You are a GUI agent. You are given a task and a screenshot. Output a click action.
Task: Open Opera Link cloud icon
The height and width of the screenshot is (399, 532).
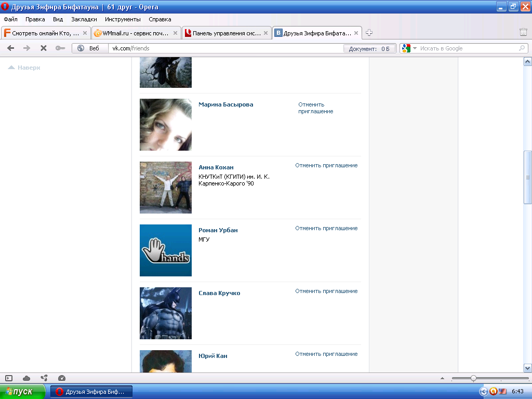pyautogui.click(x=26, y=378)
